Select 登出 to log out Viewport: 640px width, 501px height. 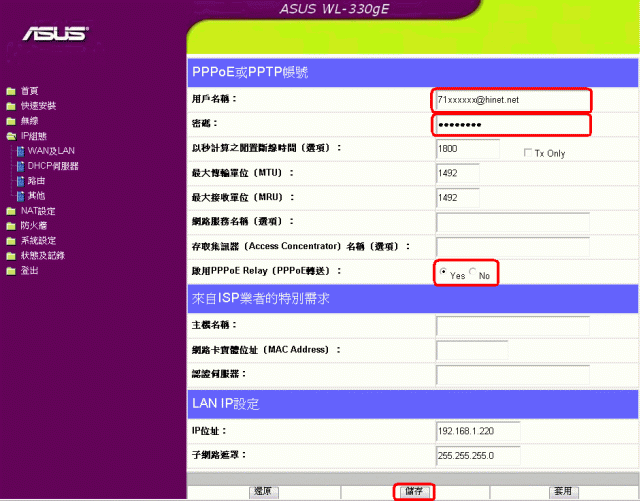click(x=29, y=270)
